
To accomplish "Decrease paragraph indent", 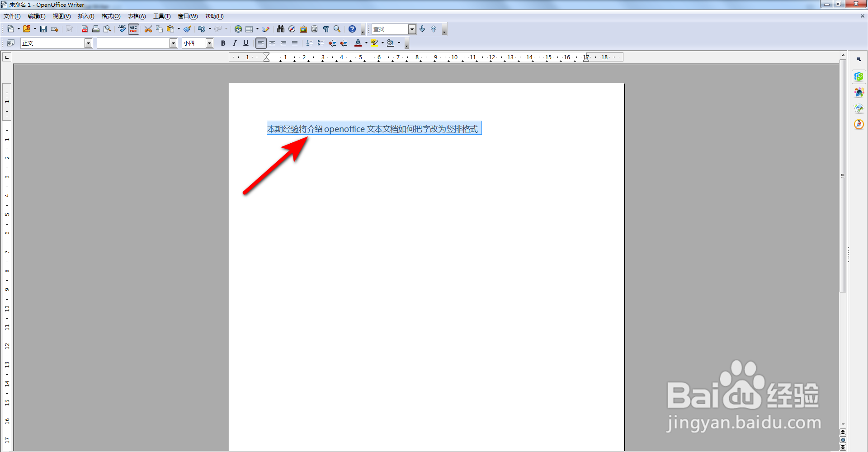I will [332, 43].
